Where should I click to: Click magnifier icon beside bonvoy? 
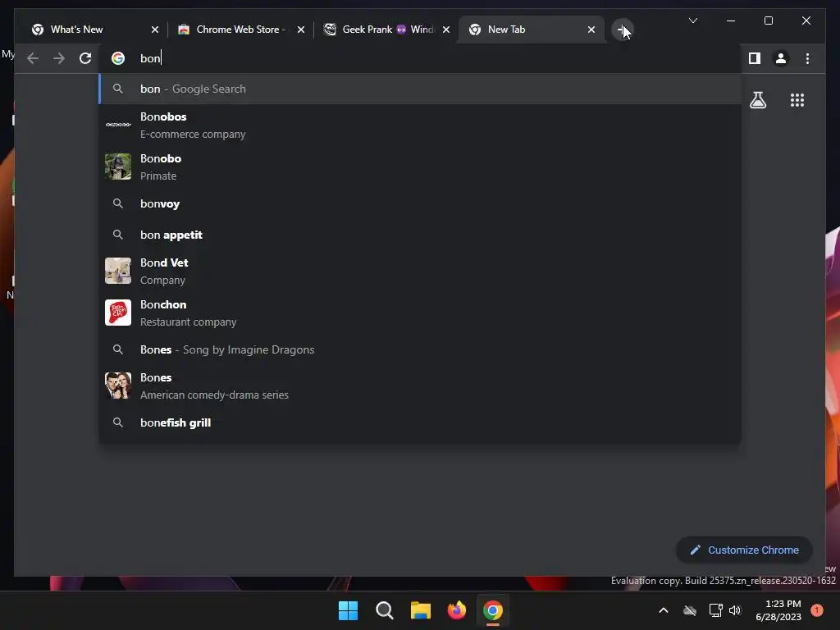[x=118, y=203]
